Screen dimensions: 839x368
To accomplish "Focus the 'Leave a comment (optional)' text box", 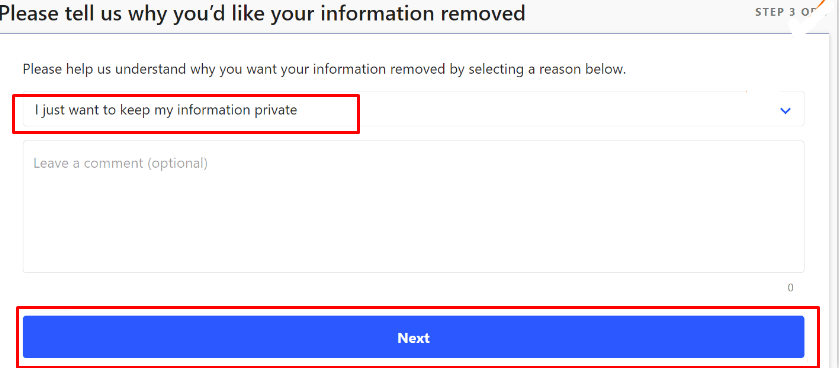I will point(413,206).
